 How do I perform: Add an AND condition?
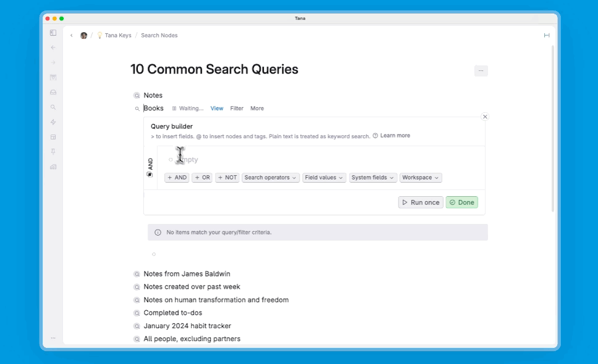[177, 178]
